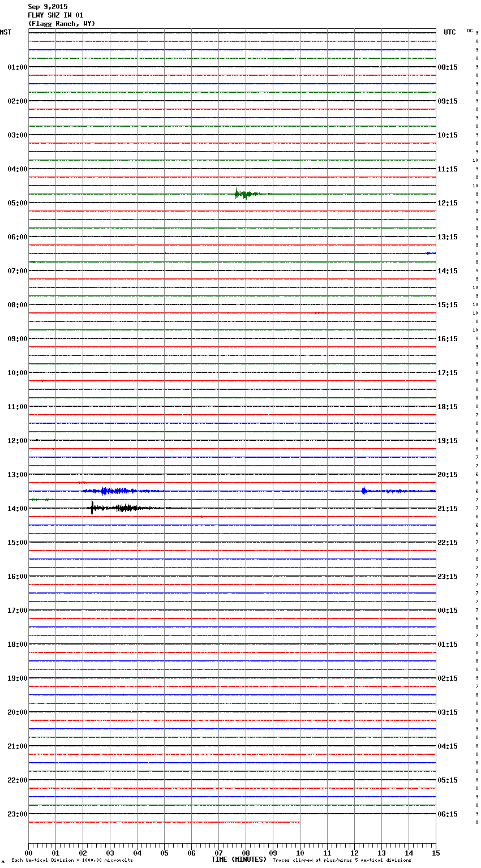
Task: Click the 21:15 UTC time label
Action: click(x=448, y=509)
